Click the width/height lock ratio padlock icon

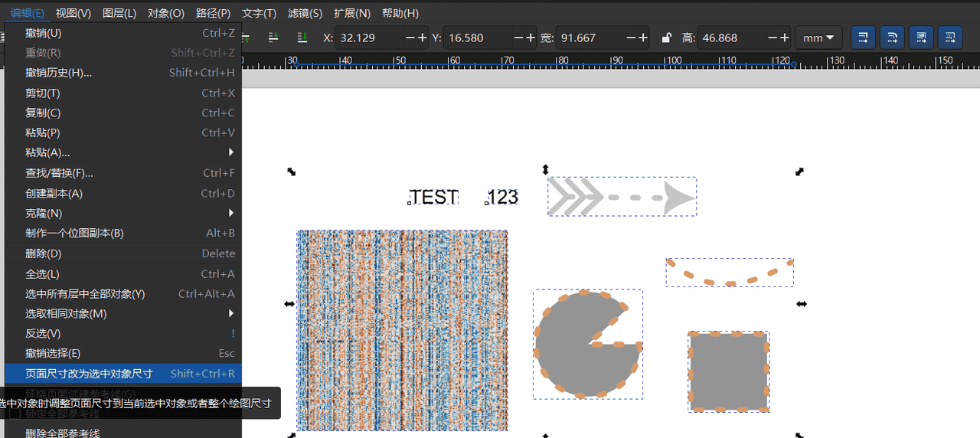[x=666, y=38]
